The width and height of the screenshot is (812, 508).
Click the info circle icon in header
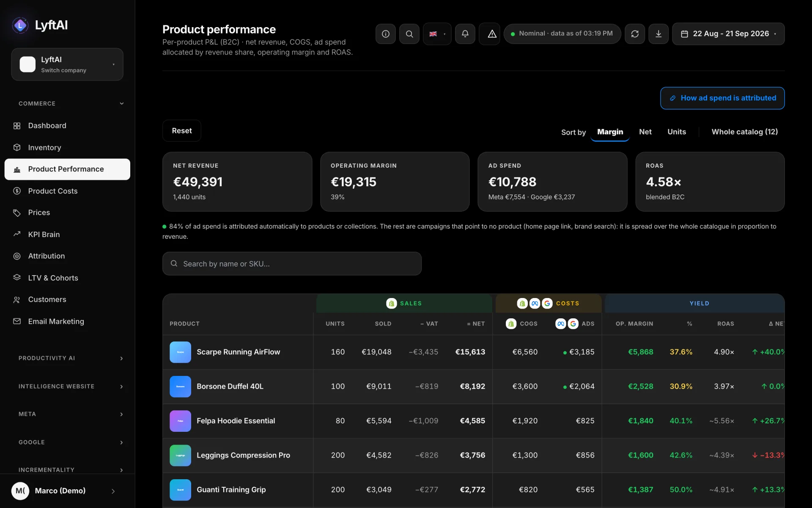(385, 34)
